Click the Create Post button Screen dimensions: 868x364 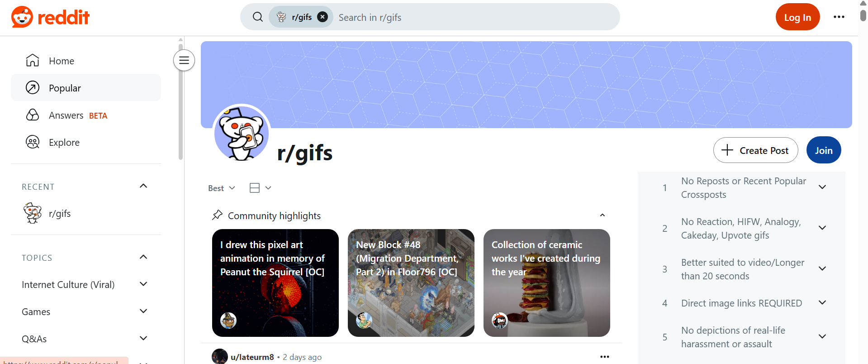(756, 150)
